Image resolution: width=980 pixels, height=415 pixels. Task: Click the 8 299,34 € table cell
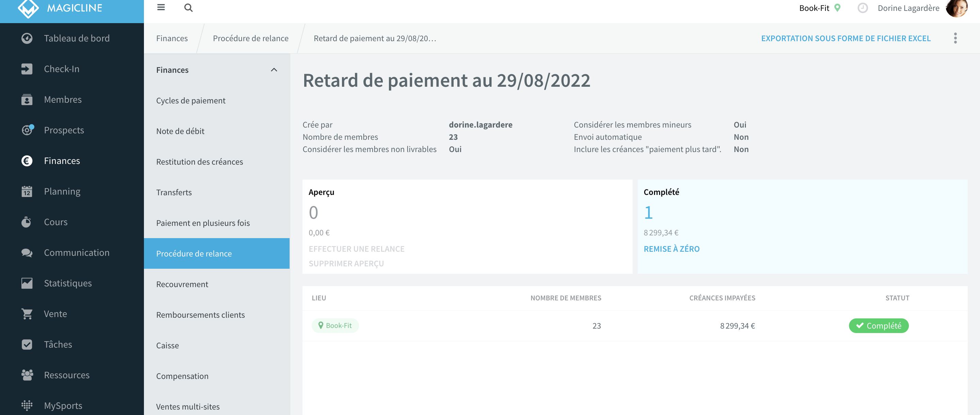point(737,326)
